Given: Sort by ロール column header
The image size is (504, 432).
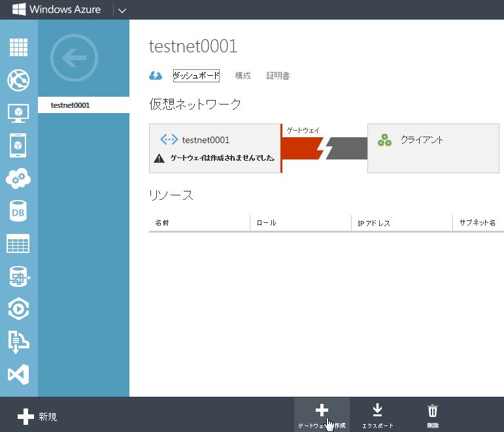Looking at the screenshot, I should tap(301, 223).
